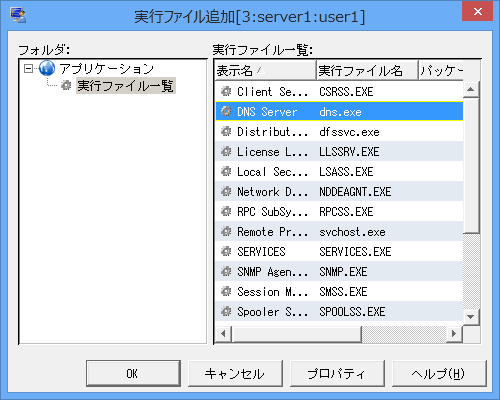Click the SPOOLSS.EXE file name cell
The height and width of the screenshot is (400, 500).
(352, 311)
